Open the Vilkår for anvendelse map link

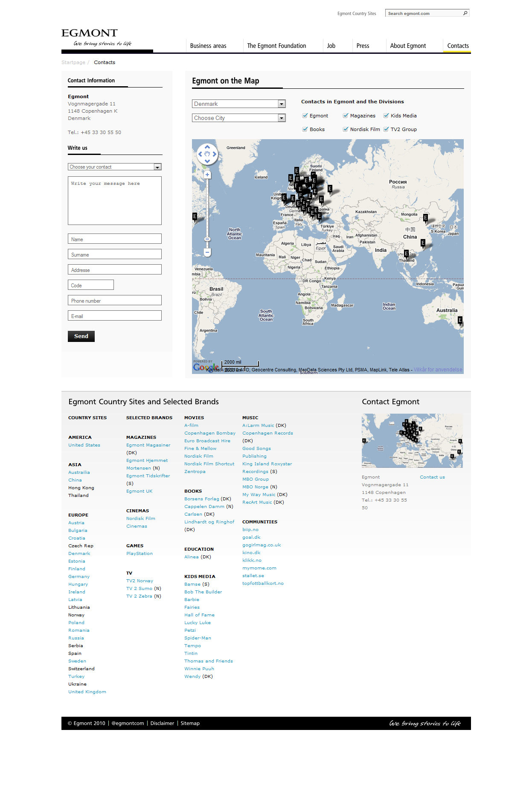438,370
